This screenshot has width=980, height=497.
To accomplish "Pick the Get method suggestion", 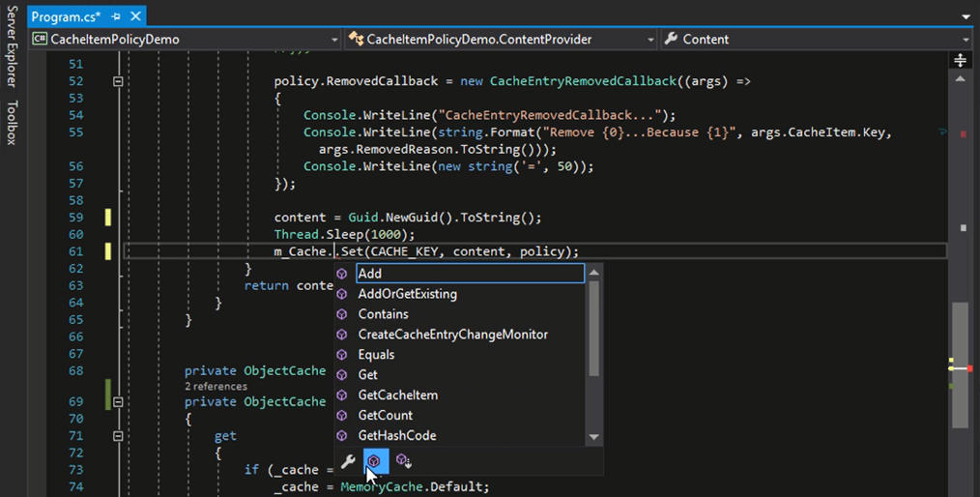I will (x=367, y=374).
